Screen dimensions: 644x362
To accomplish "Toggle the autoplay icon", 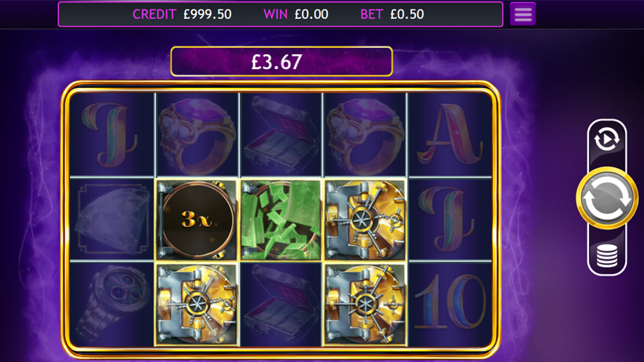I will tap(606, 140).
